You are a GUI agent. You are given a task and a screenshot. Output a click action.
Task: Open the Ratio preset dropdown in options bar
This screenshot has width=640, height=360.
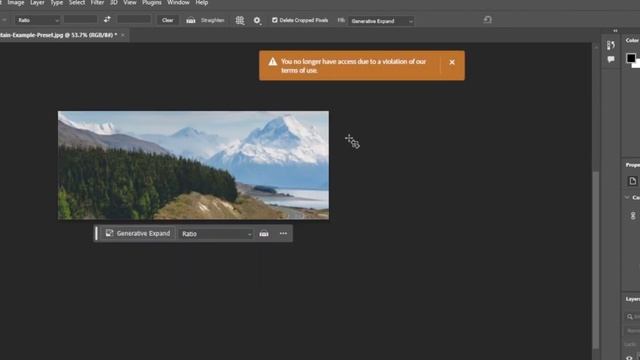pyautogui.click(x=38, y=20)
